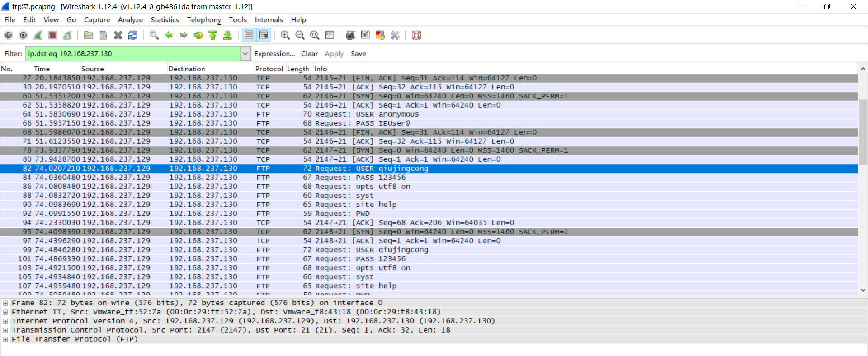868x356 pixels.
Task: Open the capture interfaces list icon
Action: click(x=8, y=35)
